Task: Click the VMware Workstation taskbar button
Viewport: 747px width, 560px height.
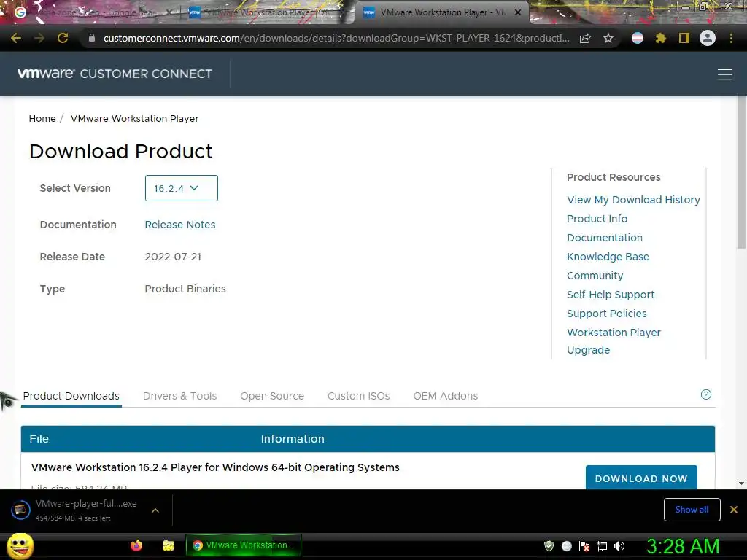Action: pos(244,545)
